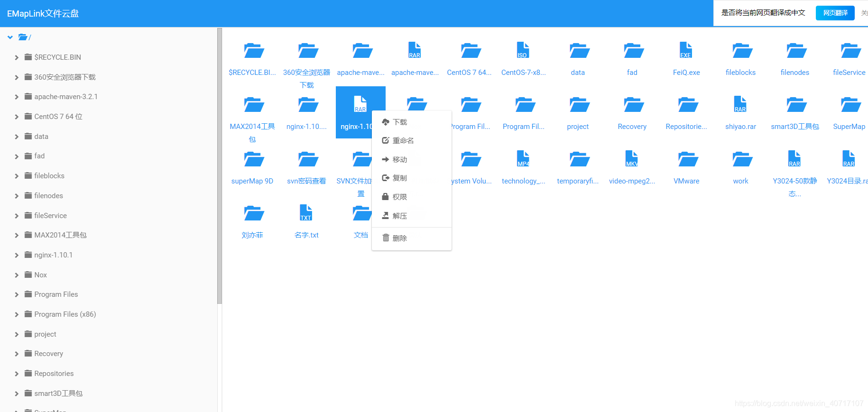
Task: Select the CentOS-7-x86 ISO file icon
Action: tap(523, 50)
